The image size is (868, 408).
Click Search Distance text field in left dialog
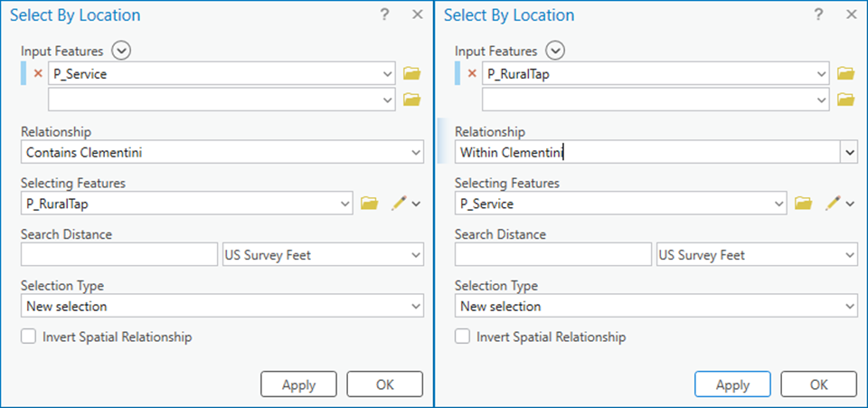(x=118, y=255)
